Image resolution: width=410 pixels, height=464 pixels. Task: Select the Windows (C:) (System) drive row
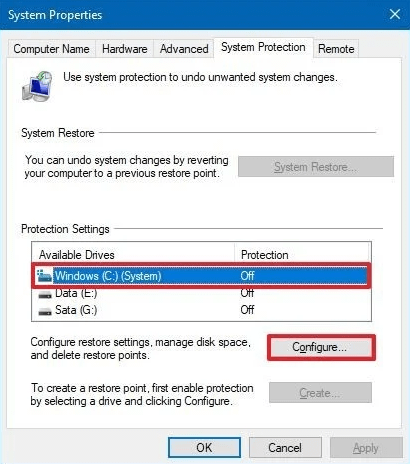[x=201, y=276]
